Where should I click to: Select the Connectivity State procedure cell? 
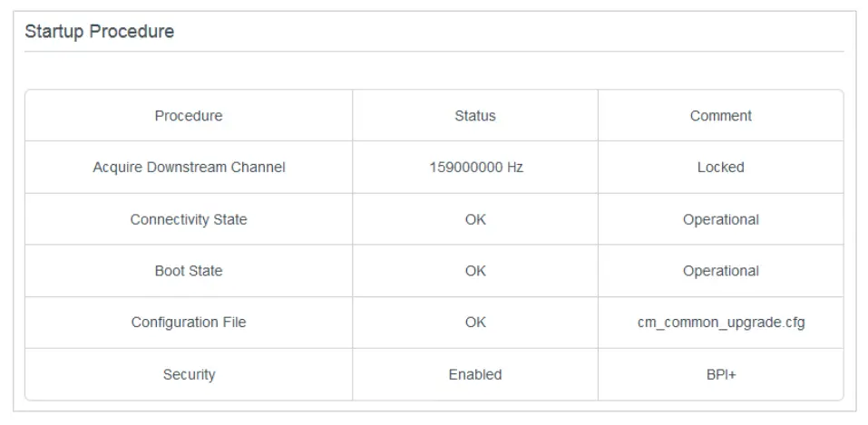[189, 219]
